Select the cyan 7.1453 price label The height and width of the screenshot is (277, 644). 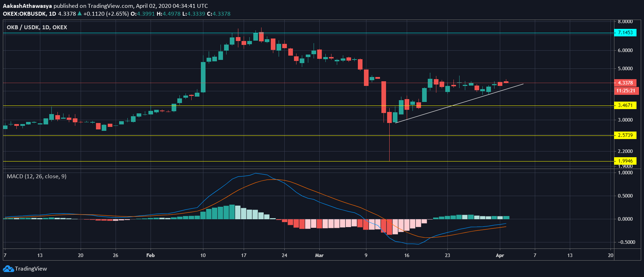(625, 32)
